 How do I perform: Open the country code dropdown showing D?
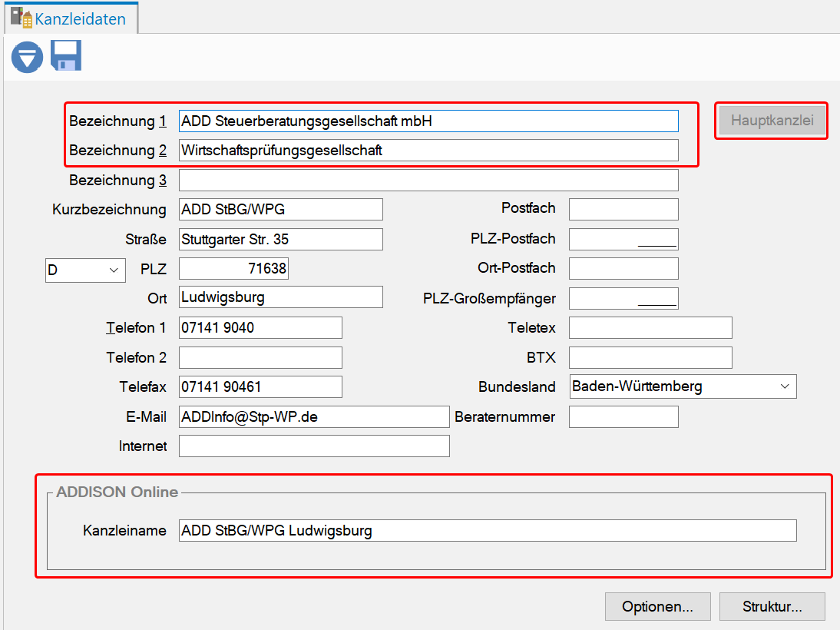pyautogui.click(x=85, y=270)
